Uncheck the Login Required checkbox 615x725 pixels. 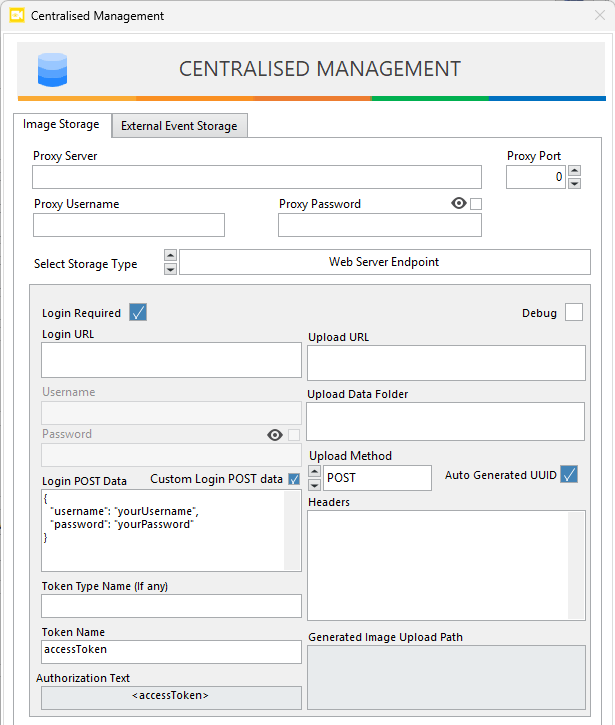138,313
